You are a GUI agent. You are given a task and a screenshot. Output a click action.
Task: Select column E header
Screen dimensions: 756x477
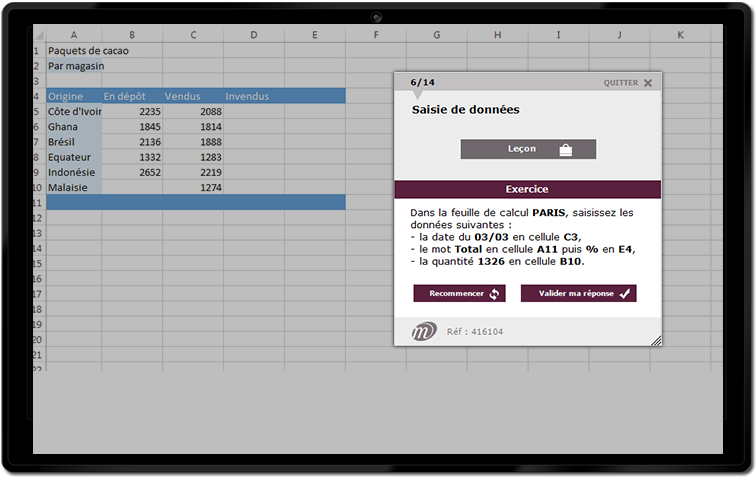point(315,35)
